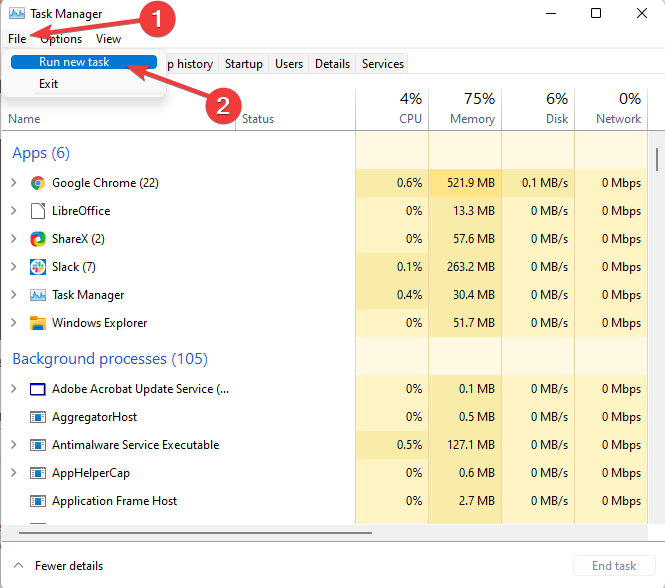665x588 pixels.
Task: Expand the Slack process group
Action: click(13, 267)
